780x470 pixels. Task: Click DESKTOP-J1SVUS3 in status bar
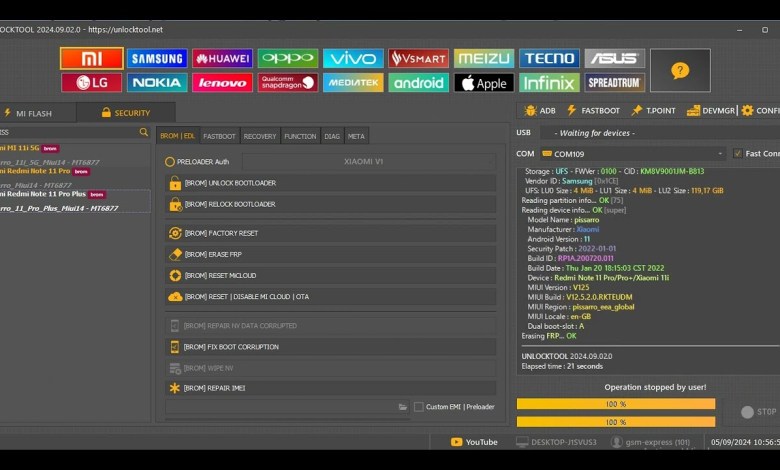556,442
